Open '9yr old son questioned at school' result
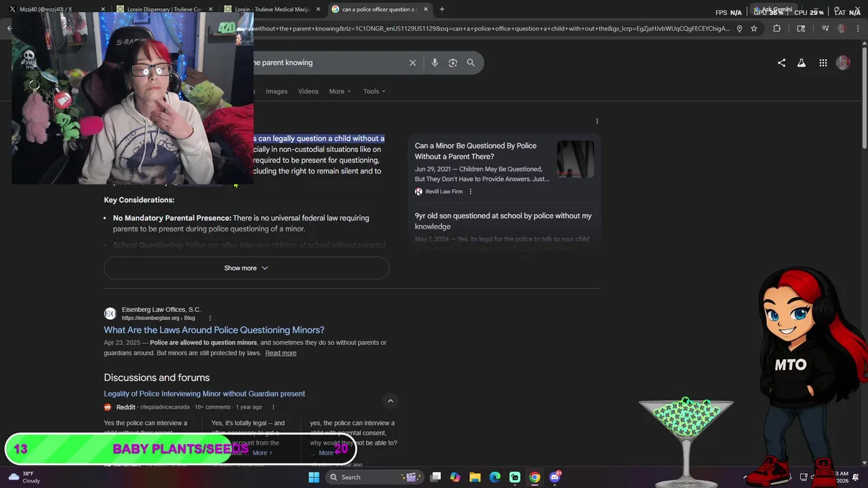Viewport: 868px width, 488px height. (503, 221)
